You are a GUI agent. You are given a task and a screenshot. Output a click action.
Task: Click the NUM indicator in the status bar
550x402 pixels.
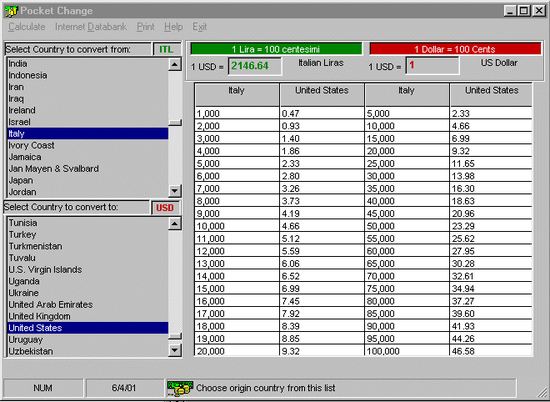pos(43,388)
